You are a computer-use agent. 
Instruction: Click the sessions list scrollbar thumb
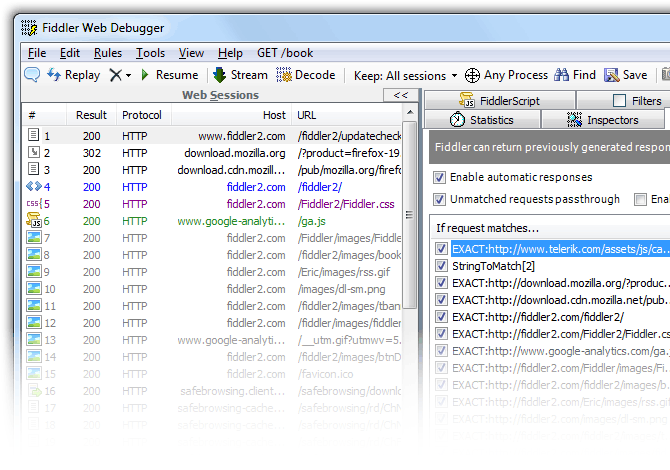tap(410, 215)
